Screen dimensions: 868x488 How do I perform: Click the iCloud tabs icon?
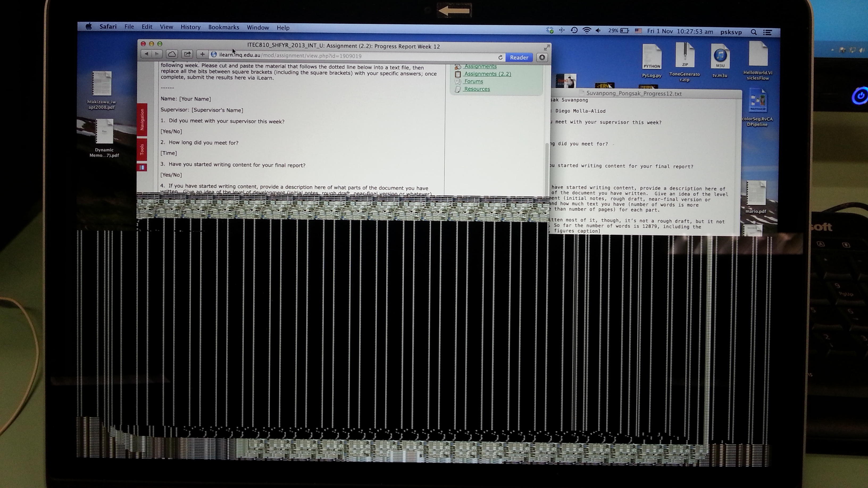(x=172, y=54)
